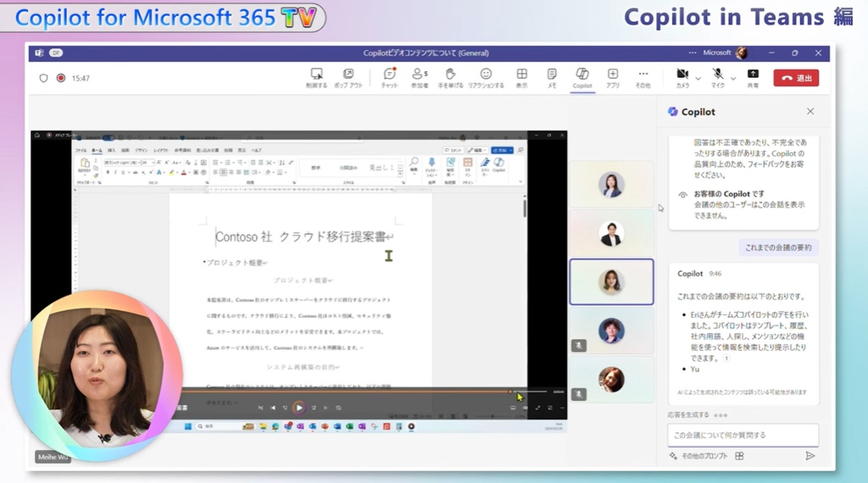Raise hand with 手を挙げる button
This screenshot has height=483, width=868.
(450, 78)
